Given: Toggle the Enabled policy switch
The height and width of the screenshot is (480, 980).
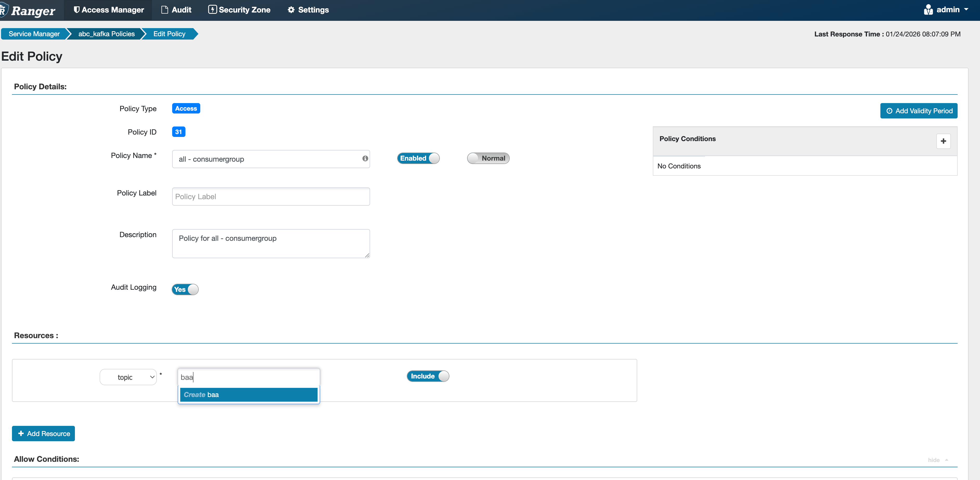Looking at the screenshot, I should (x=418, y=158).
